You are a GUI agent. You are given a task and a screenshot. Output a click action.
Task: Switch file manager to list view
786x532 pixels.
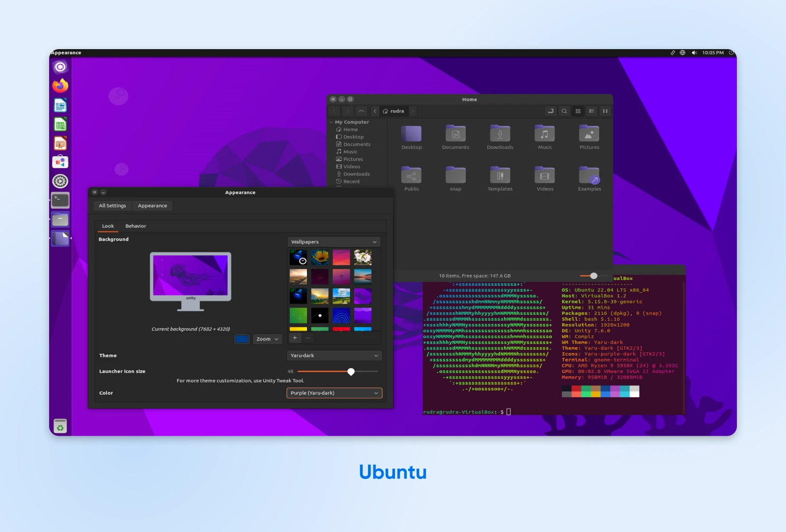coord(591,111)
